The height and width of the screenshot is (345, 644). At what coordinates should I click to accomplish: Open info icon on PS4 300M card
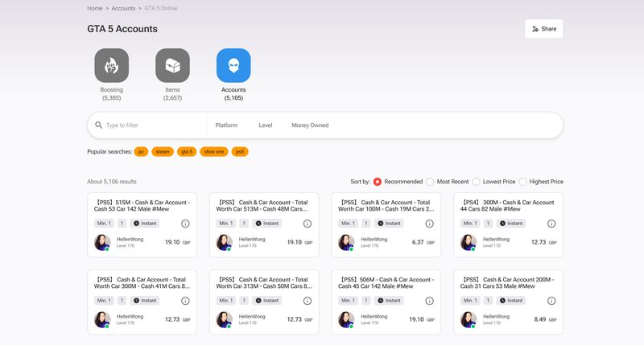pyautogui.click(x=551, y=224)
